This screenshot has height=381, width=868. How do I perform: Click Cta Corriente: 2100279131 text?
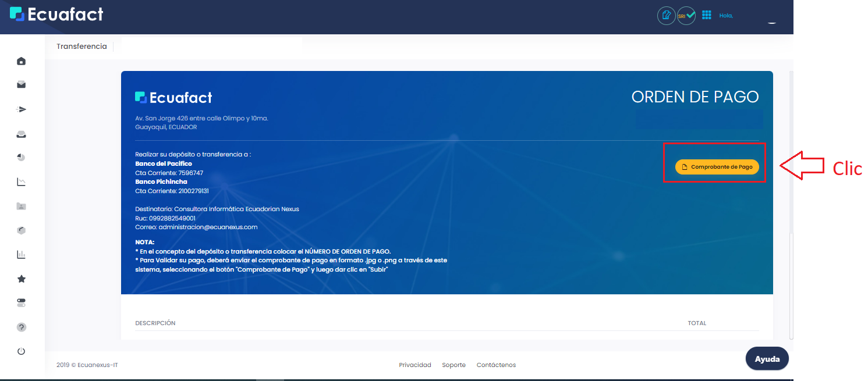pos(172,191)
